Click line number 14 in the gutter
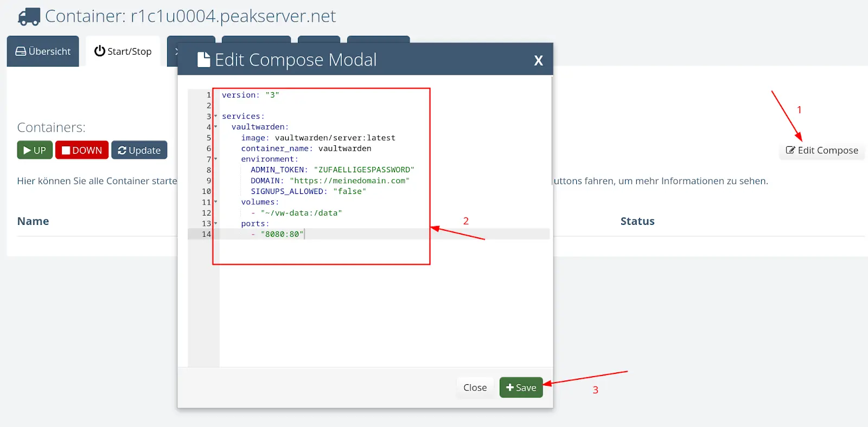 [206, 234]
